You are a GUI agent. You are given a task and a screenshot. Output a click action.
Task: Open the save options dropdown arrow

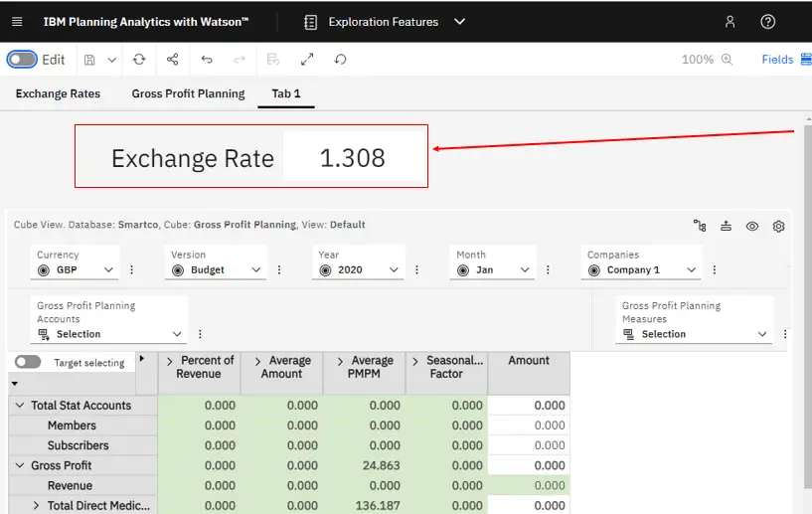(112, 60)
